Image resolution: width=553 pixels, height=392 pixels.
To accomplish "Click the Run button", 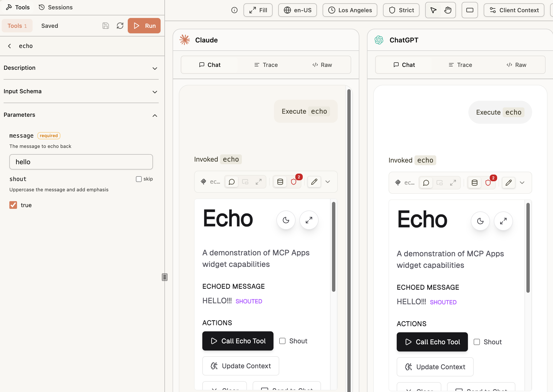I will 144,26.
